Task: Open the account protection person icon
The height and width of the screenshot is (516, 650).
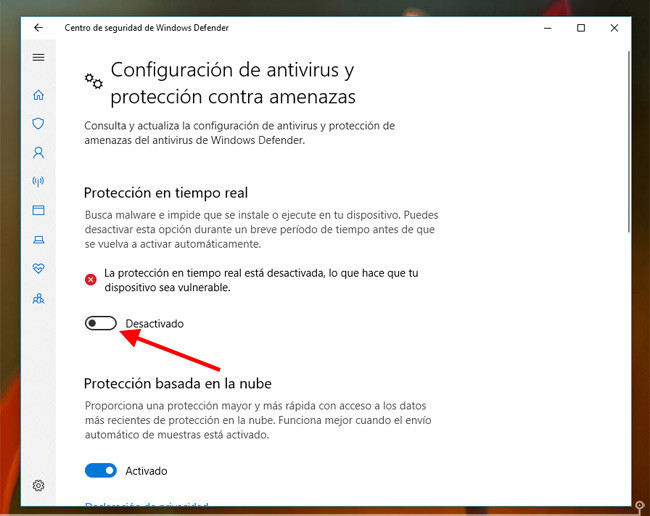Action: (38, 153)
